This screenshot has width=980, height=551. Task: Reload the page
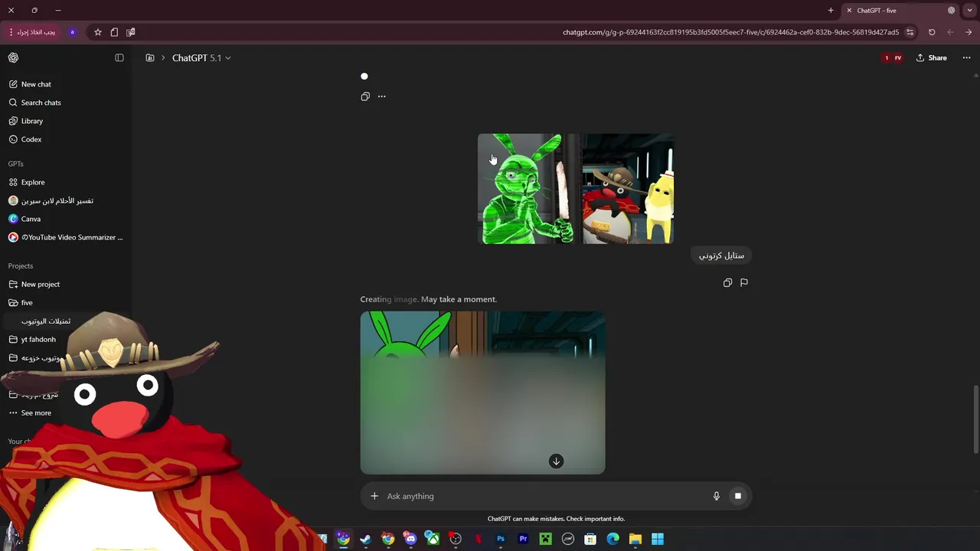pos(932,32)
